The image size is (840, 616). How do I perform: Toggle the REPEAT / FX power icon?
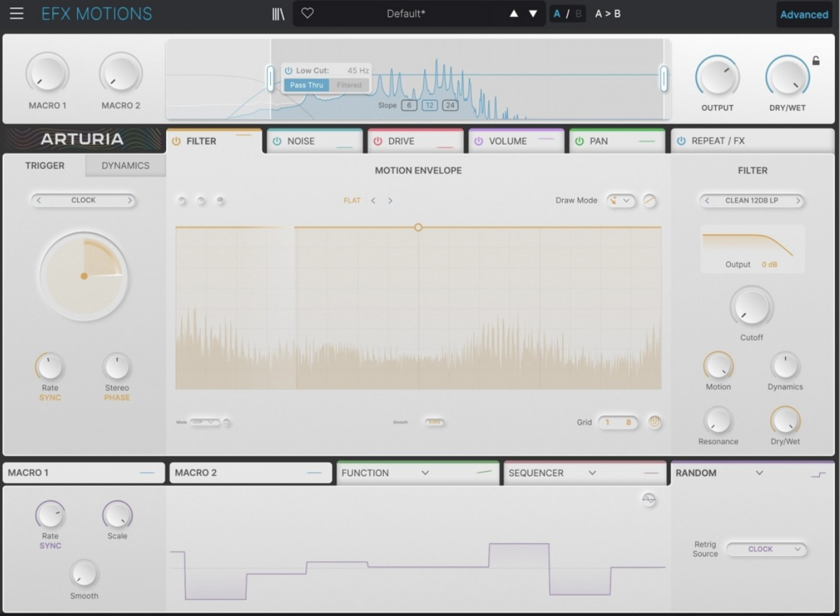(681, 141)
